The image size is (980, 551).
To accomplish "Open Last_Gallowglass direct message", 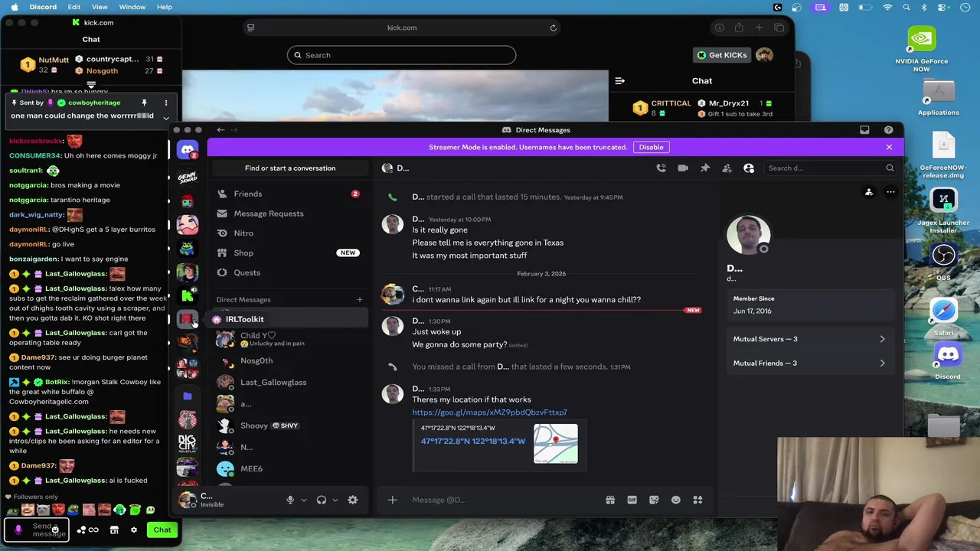I will 288,382.
